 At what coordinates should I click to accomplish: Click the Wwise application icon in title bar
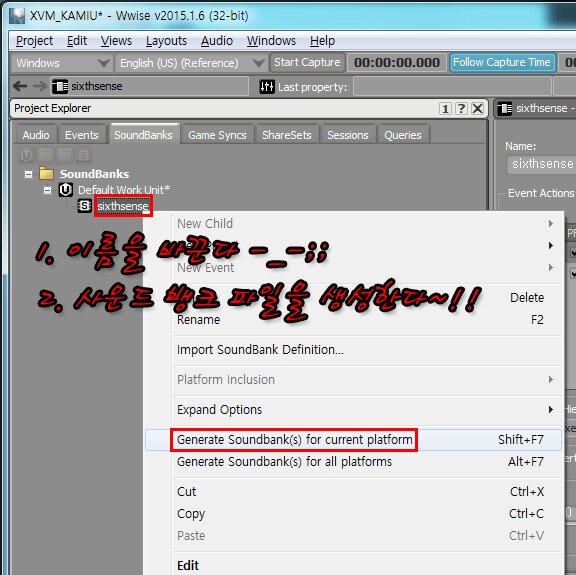(17, 16)
